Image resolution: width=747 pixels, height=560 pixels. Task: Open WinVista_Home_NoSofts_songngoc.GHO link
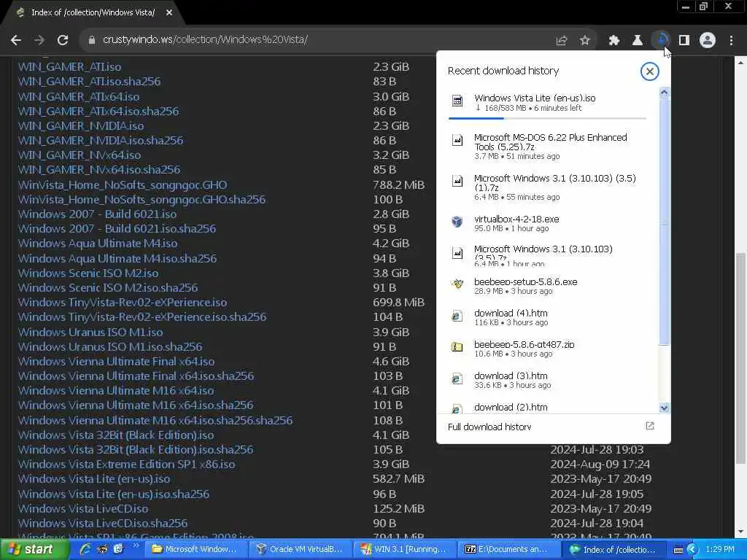point(123,184)
